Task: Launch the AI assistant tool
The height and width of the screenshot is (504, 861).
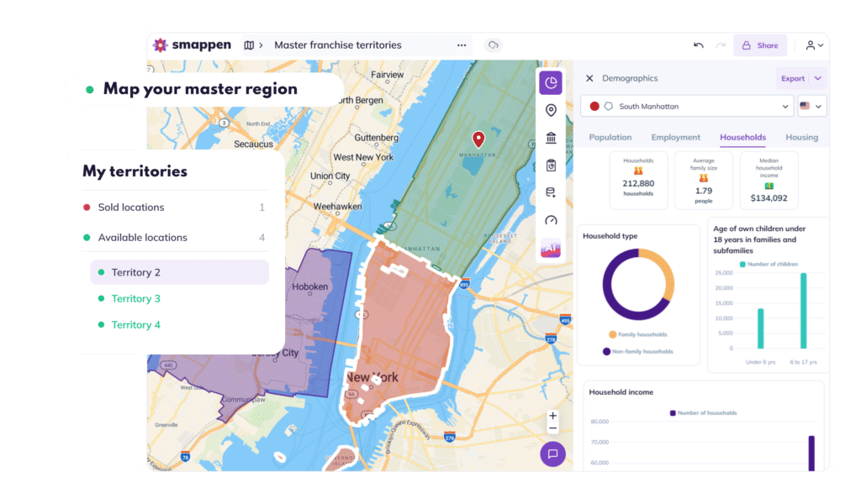Action: tap(551, 249)
